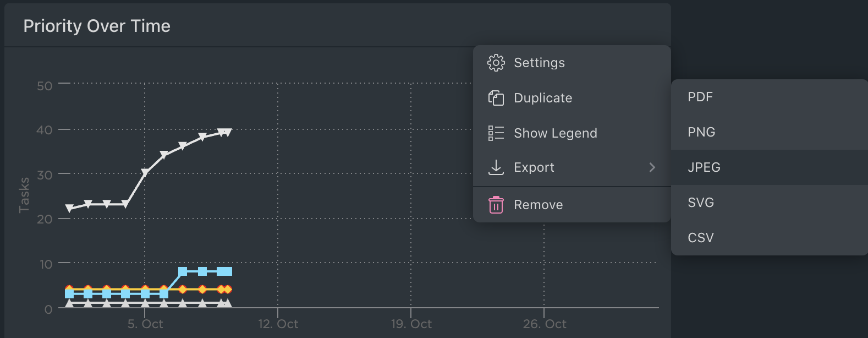Click the 12. Oct axis label
Viewport: 868px width, 338px height.
tap(278, 324)
